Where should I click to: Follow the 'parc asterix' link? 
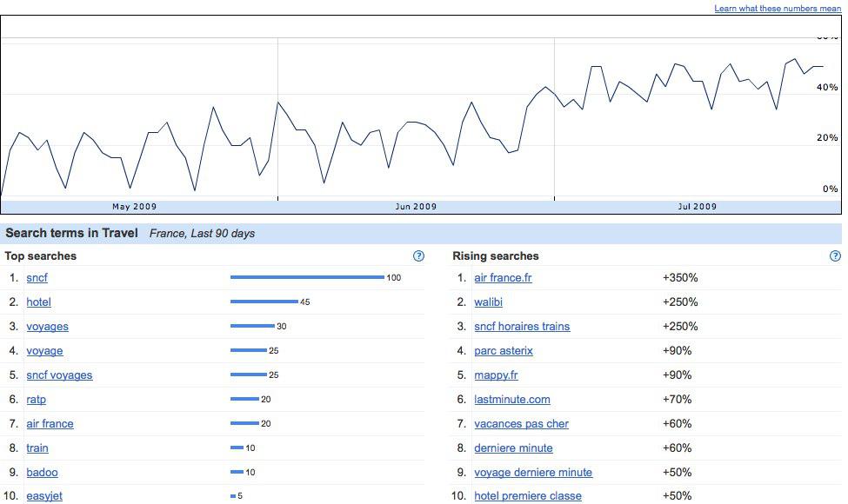[504, 350]
